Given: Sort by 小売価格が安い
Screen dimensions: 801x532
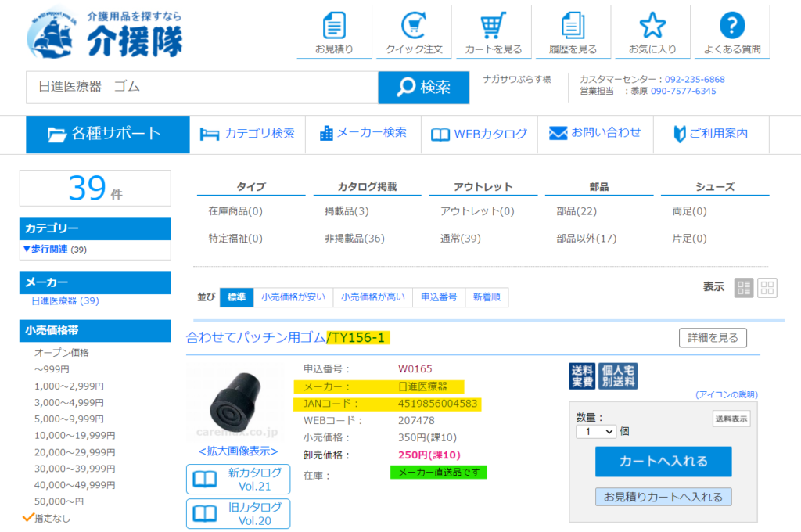Looking at the screenshot, I should 293,297.
